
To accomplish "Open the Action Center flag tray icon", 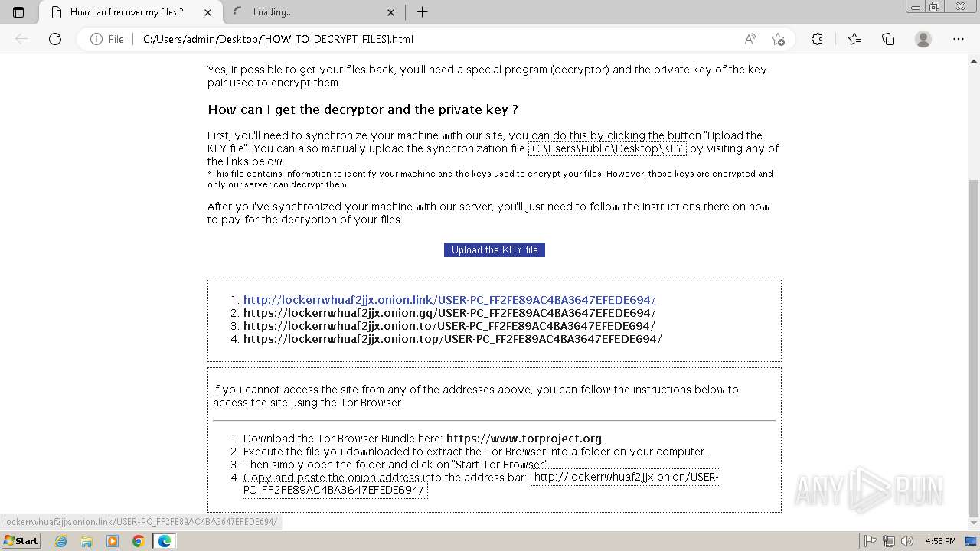I will point(871,541).
